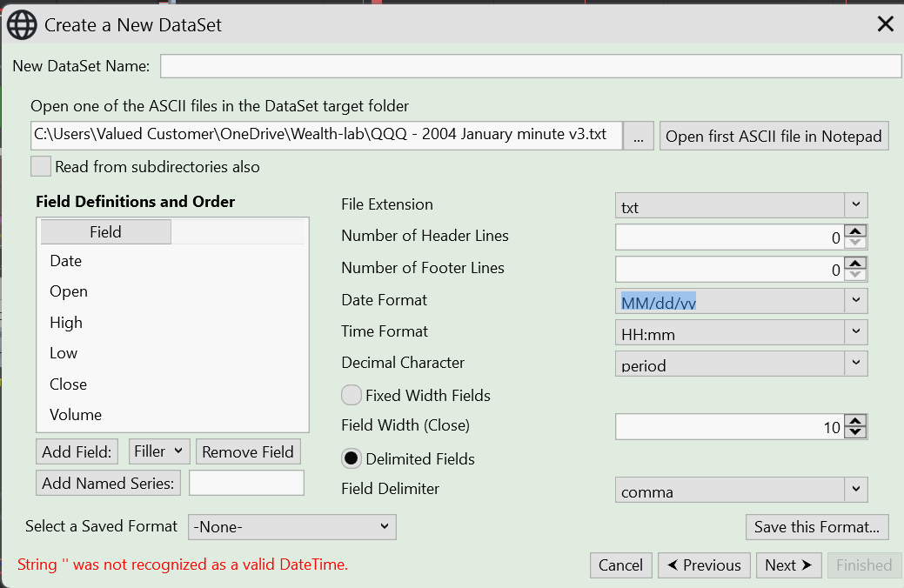Expand the Date Format combo box

coord(856,301)
